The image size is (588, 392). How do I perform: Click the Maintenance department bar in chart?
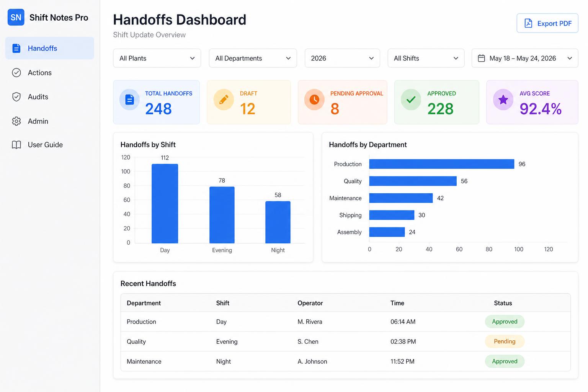coord(401,198)
